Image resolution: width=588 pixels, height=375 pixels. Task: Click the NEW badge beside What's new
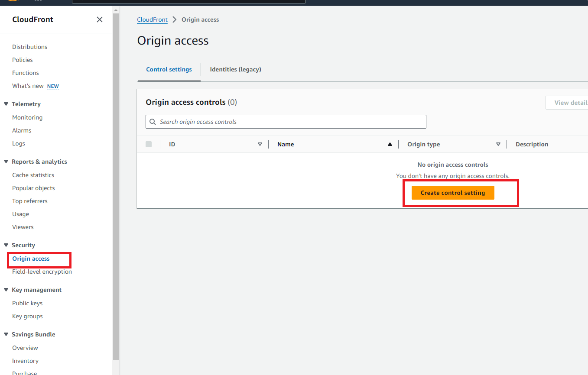click(x=53, y=86)
